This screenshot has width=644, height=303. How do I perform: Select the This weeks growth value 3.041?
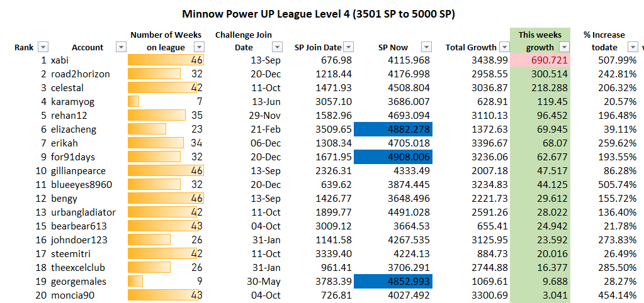[555, 295]
